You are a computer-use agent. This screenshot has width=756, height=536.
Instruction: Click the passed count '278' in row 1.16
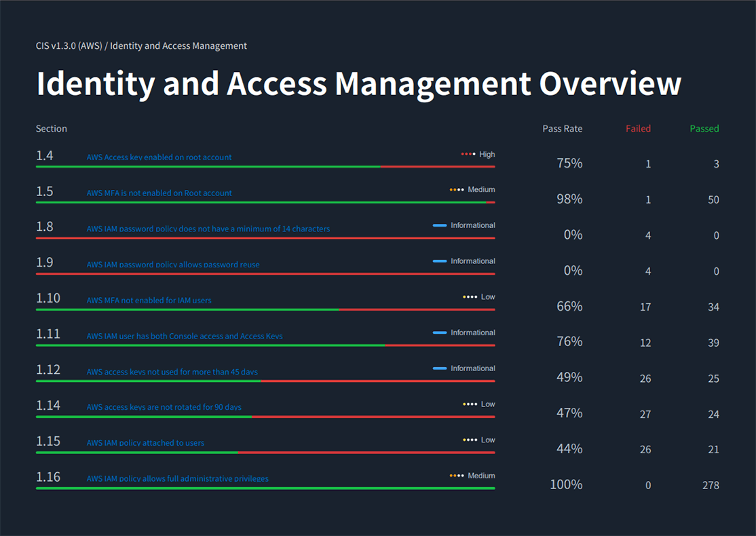711,485
